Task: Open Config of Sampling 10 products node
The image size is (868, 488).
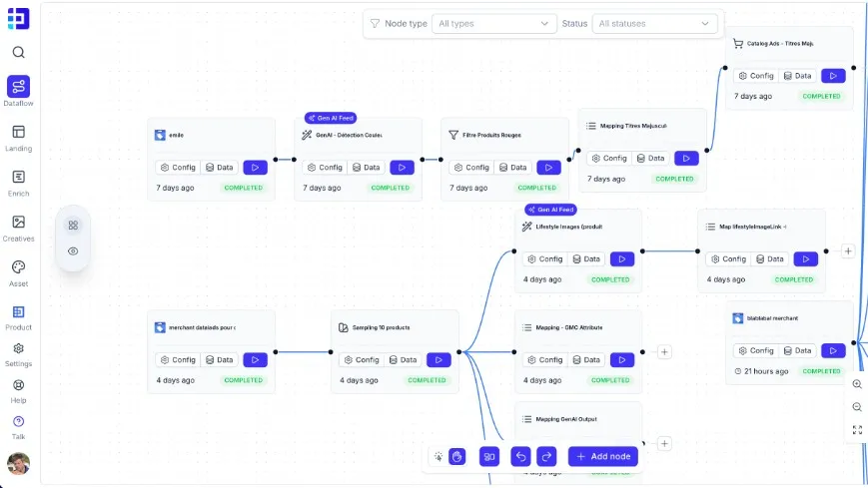Action: tap(362, 359)
